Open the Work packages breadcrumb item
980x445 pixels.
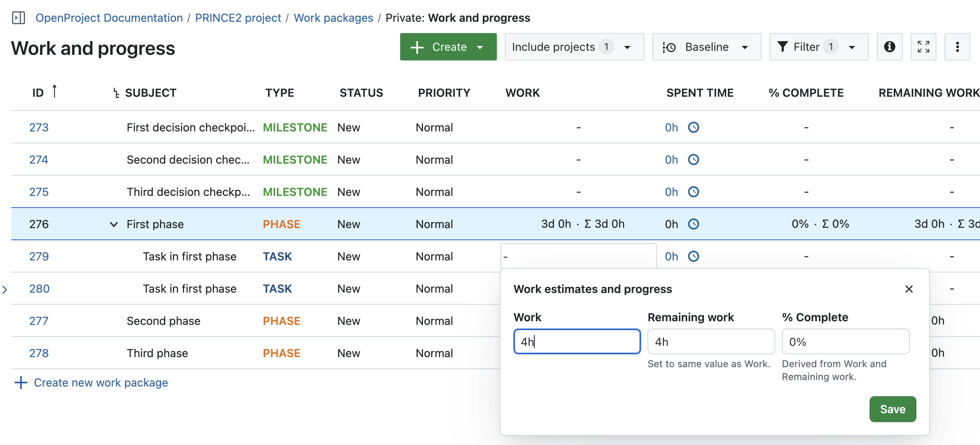click(x=334, y=18)
